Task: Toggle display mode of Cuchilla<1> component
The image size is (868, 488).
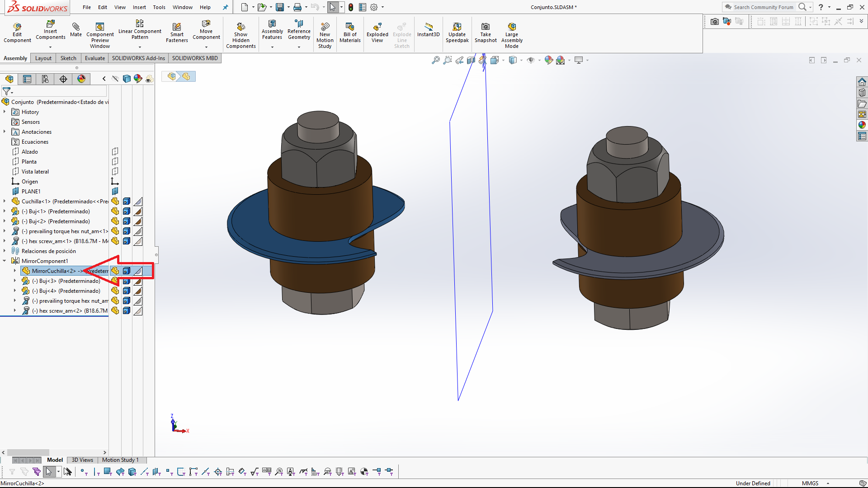Action: [127, 202]
